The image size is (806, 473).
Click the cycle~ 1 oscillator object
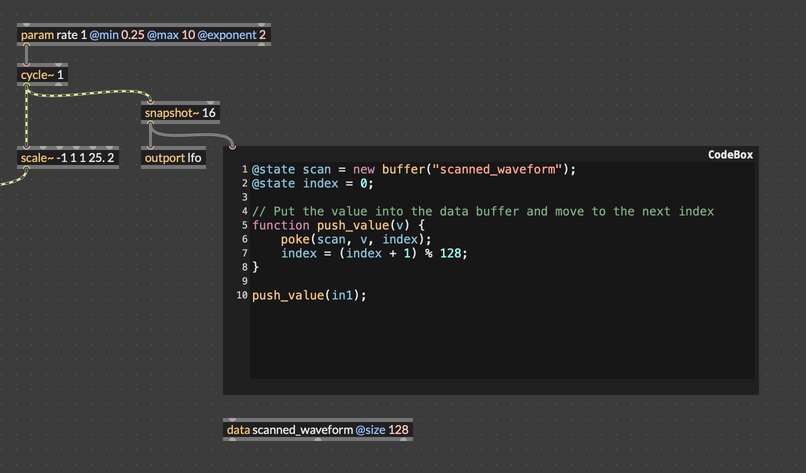[x=43, y=75]
